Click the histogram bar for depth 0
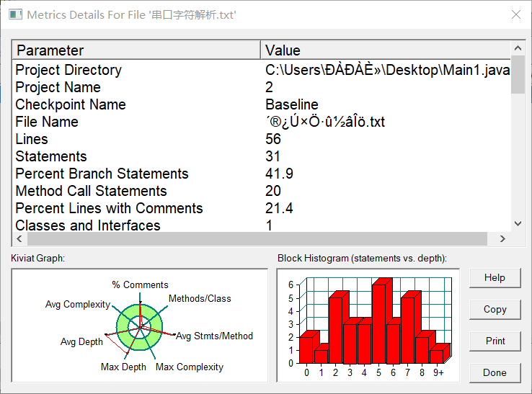This screenshot has height=394, width=532. coord(306,350)
